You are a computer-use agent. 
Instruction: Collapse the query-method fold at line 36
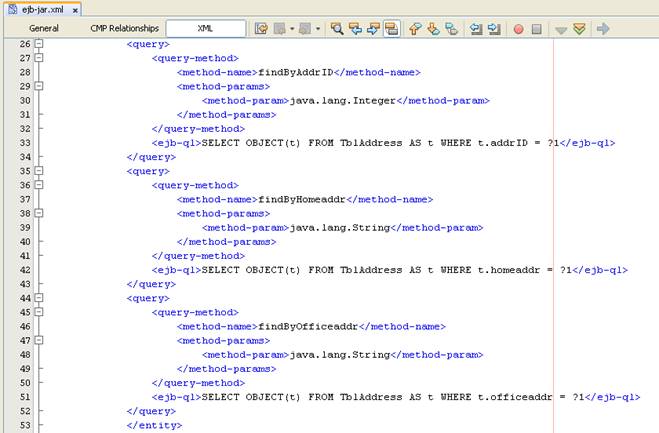point(39,185)
